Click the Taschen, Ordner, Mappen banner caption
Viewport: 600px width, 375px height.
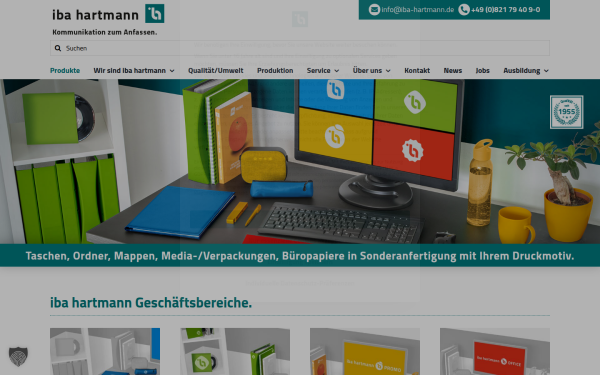click(300, 256)
